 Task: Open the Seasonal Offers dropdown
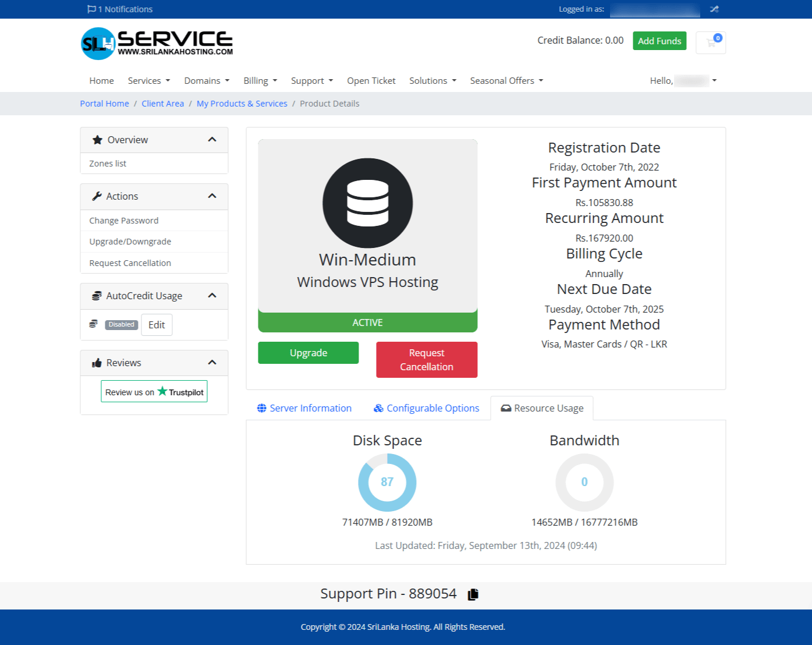click(x=506, y=81)
